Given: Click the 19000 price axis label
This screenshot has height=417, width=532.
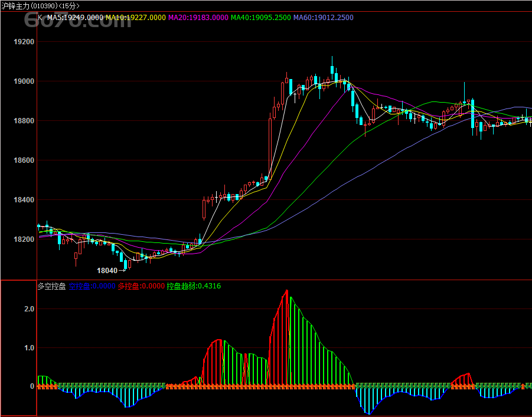Looking at the screenshot, I should point(24,81).
